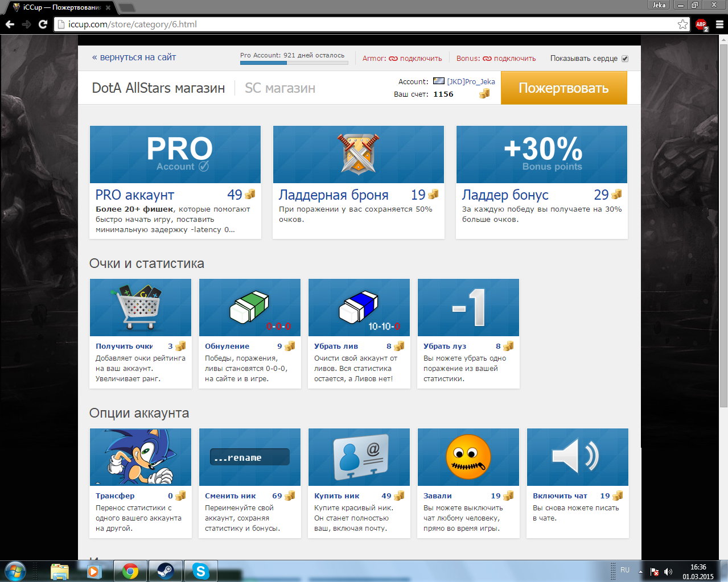
Task: Switch to DotA AllStars магазин tab
Action: [x=158, y=88]
